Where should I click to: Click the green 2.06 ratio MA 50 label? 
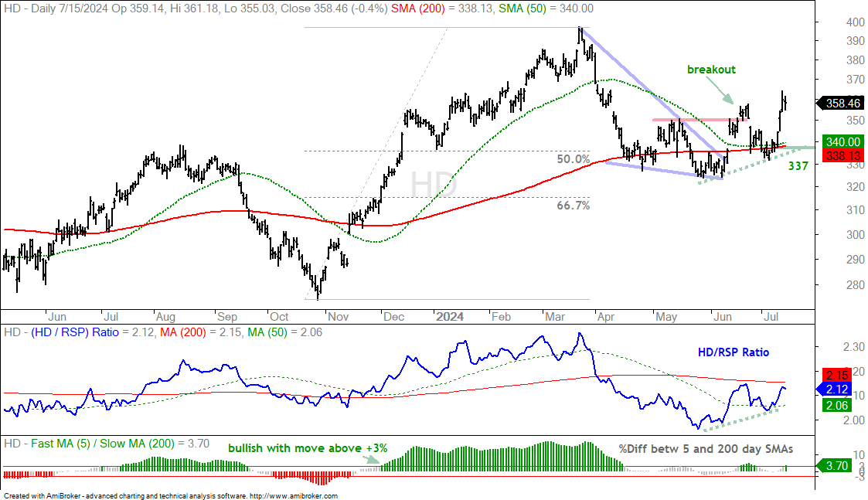836,405
